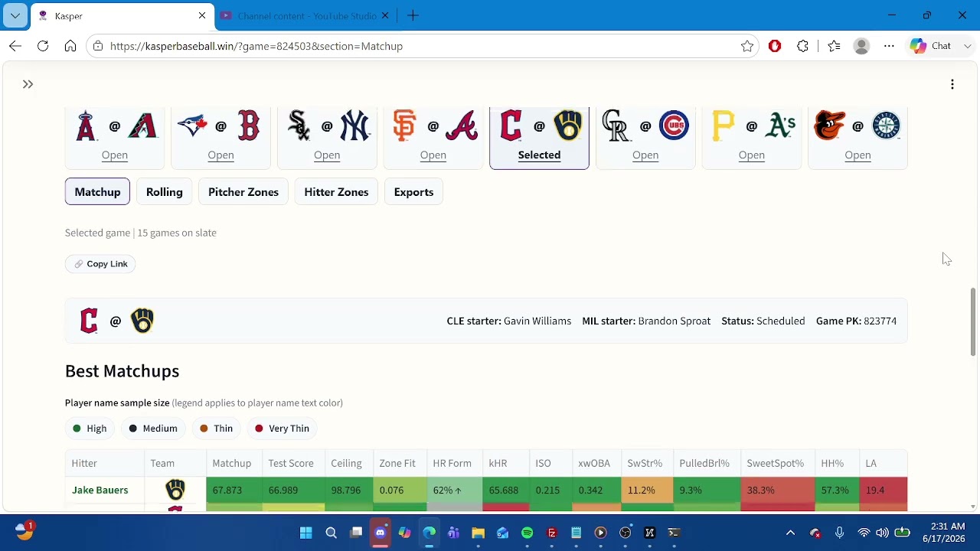Click the Cleveland logo in game header
This screenshot has height=551, width=980.
tap(89, 321)
